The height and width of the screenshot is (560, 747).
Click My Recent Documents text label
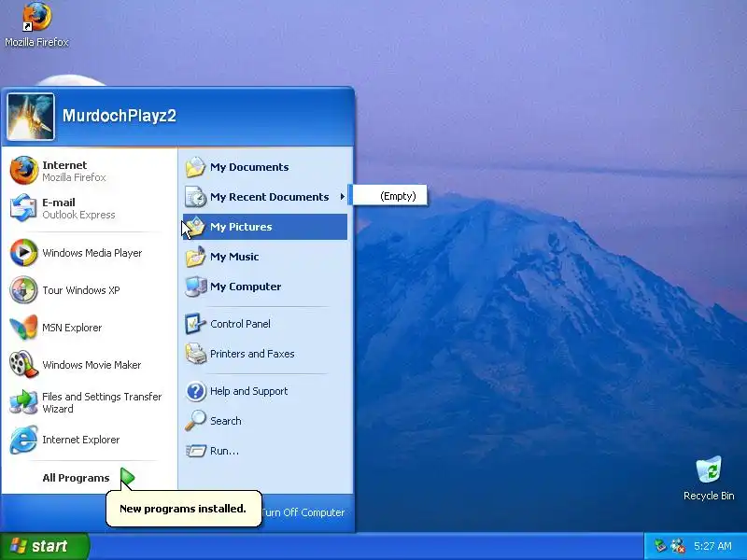click(x=269, y=197)
